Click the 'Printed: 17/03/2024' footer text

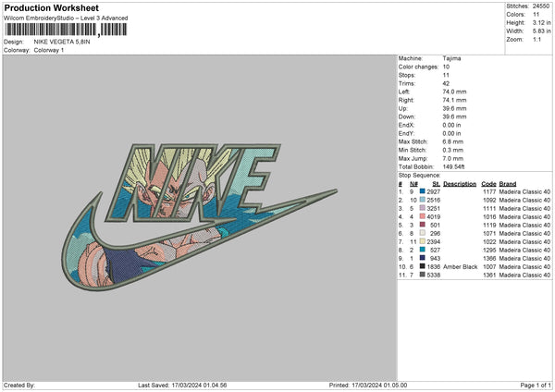pyautogui.click(x=368, y=385)
